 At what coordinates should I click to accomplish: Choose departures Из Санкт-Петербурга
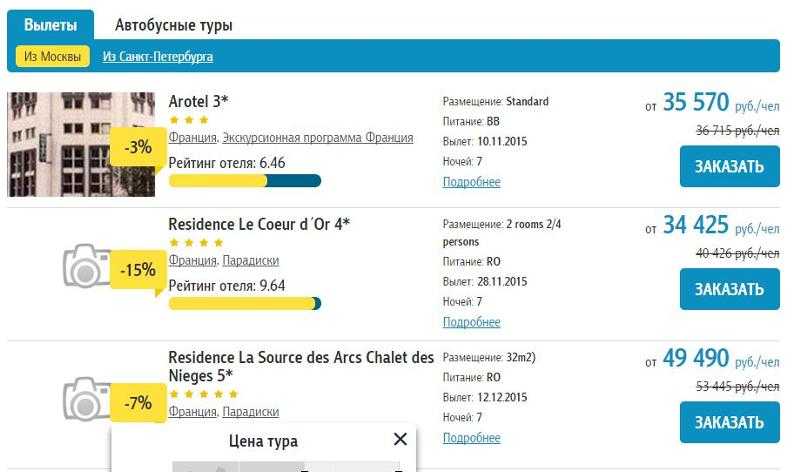tap(158, 56)
